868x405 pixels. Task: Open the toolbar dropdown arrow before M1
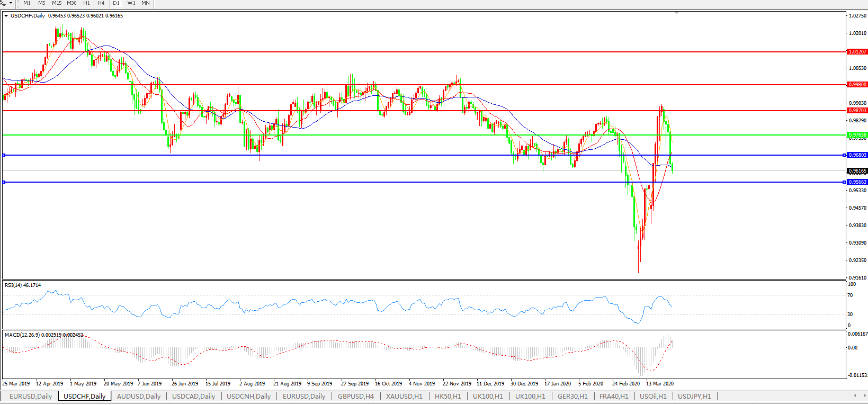coord(11,3)
